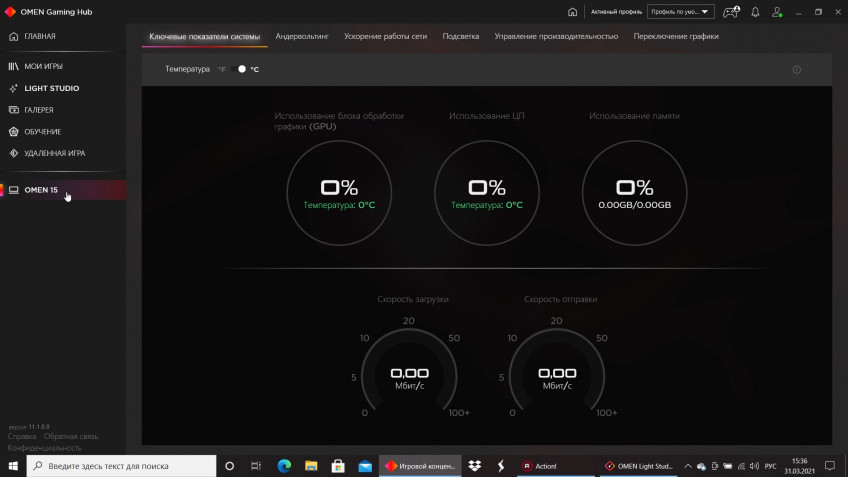
Task: Click the memory usage gauge
Action: [634, 193]
